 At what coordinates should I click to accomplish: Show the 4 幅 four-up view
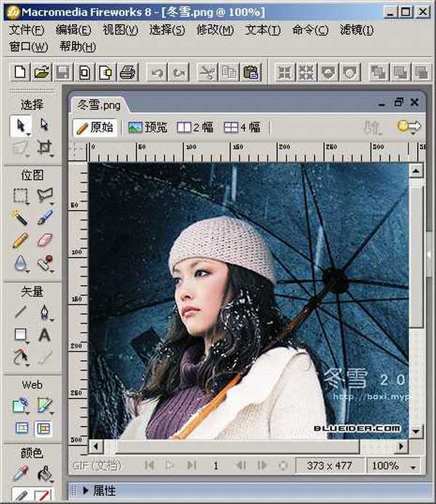(x=242, y=127)
